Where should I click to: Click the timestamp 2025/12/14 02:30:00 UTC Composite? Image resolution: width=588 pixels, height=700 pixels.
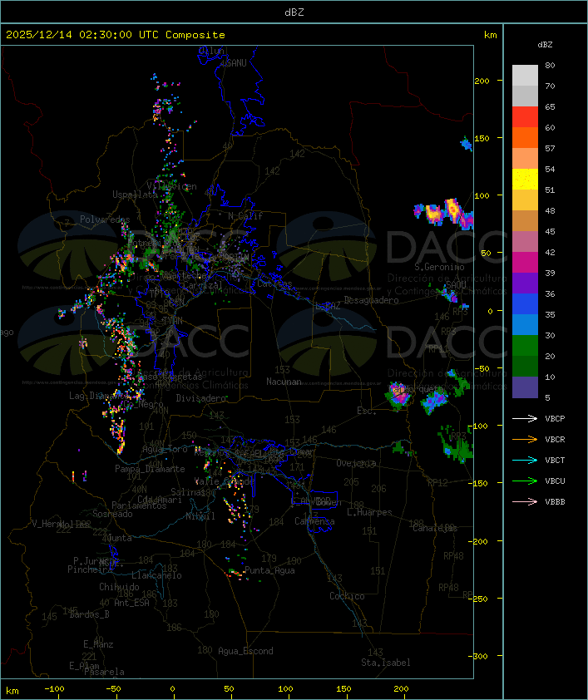116,35
